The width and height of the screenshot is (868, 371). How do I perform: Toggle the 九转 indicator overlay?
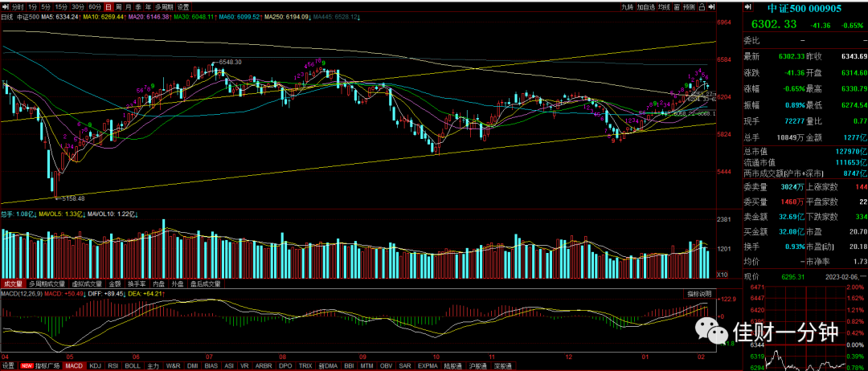click(628, 7)
